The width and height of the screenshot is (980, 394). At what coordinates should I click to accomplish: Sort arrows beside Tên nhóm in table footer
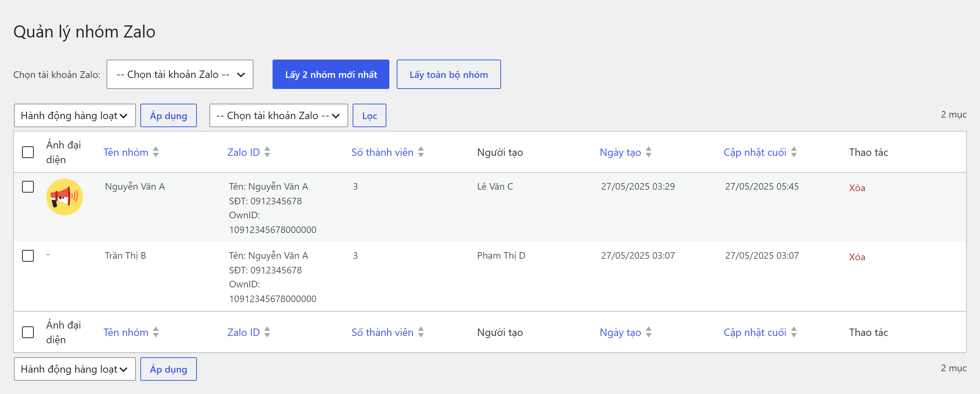(x=156, y=332)
